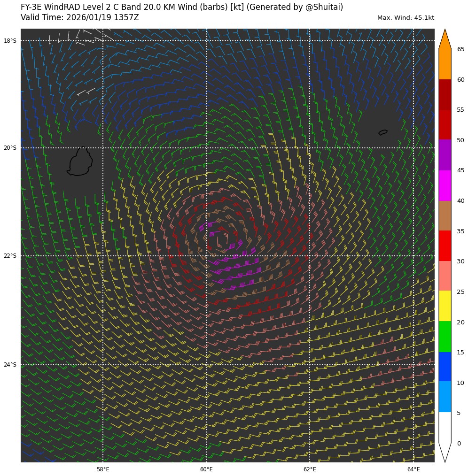This screenshot has width=468, height=476.
Task: Click the FY-3E WindRAD plot title
Action: 182,8
